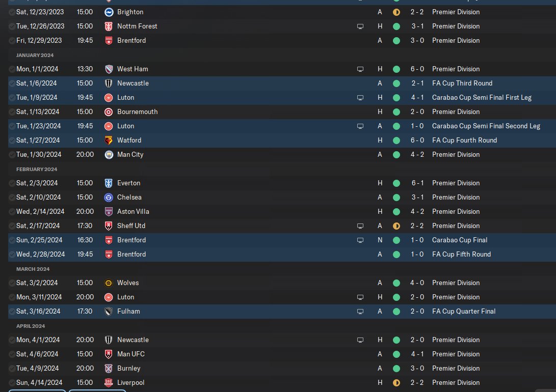Toggle the checkmark beside Sat, 1/13/2024 fixture
Screen dimensions: 556x392
pyautogui.click(x=12, y=111)
